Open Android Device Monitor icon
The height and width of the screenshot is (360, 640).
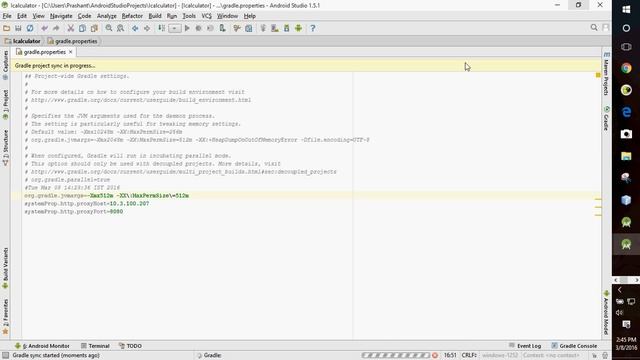[x=298, y=28]
